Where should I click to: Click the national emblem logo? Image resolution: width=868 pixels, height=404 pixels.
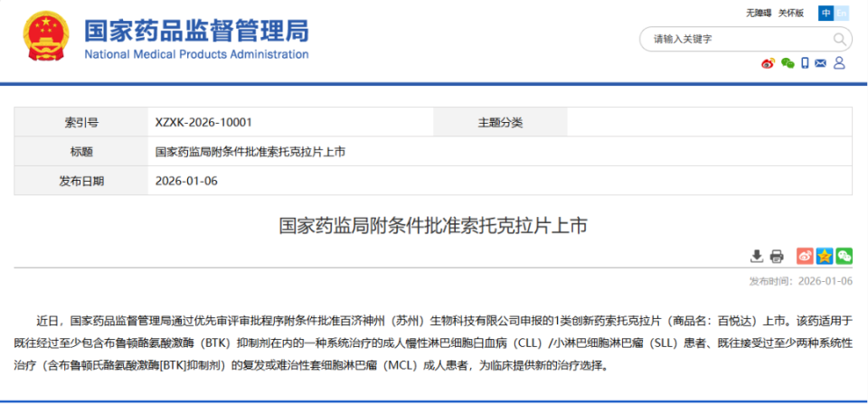[x=46, y=35]
